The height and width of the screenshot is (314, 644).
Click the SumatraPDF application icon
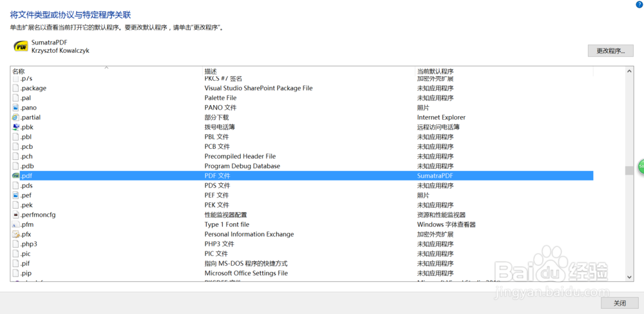coord(21,46)
